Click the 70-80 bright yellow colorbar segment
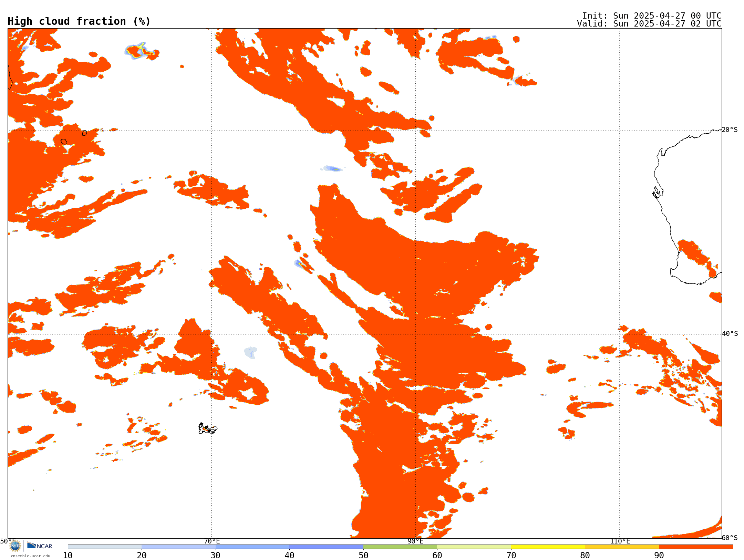The height and width of the screenshot is (560, 744). click(x=548, y=547)
